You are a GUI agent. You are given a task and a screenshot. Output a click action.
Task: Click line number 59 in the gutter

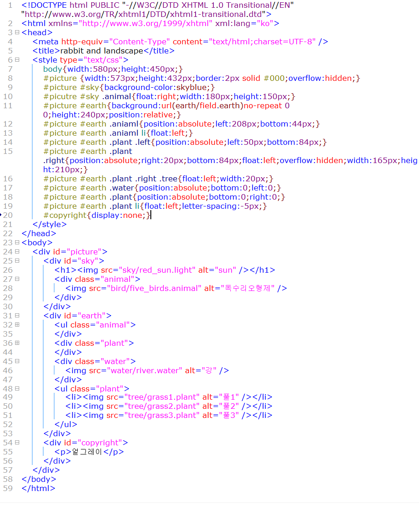[x=8, y=488]
